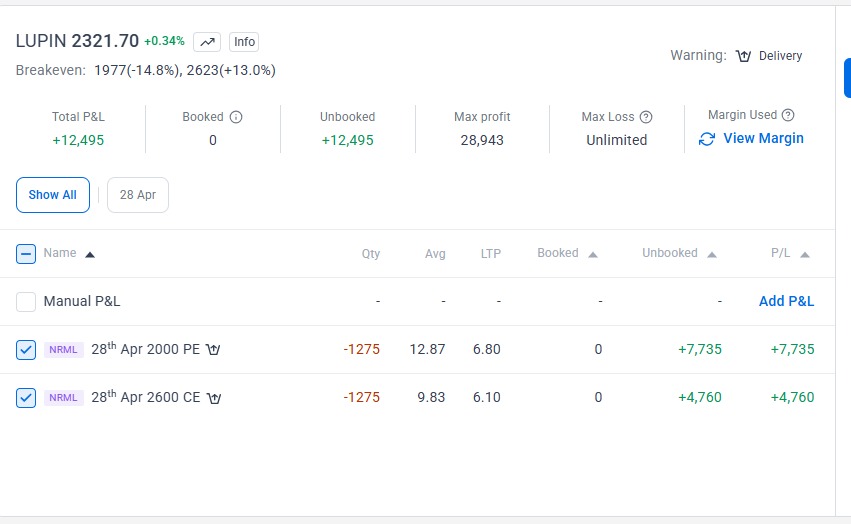This screenshot has width=851, height=524.
Task: Click delivery basket icon on 2000 PE row
Action: (213, 350)
